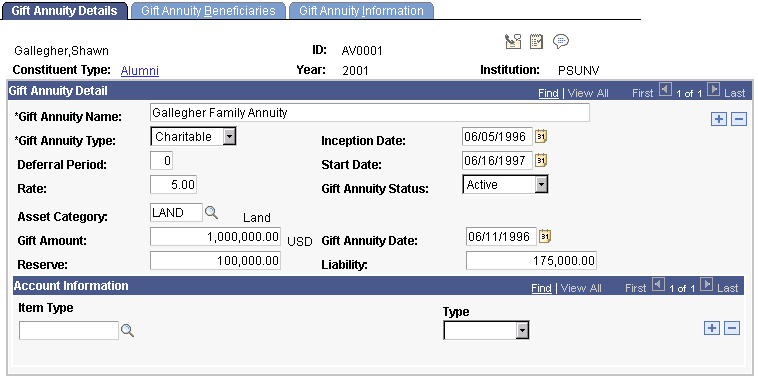758x380 pixels.
Task: Switch to the Gift Annuity Beneficiaries tab
Action: pos(208,11)
